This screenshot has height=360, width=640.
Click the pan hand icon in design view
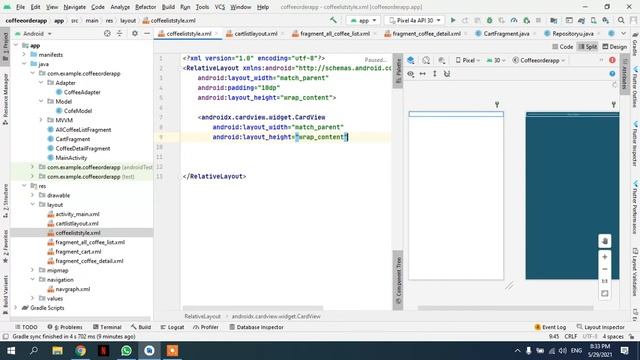(605, 241)
